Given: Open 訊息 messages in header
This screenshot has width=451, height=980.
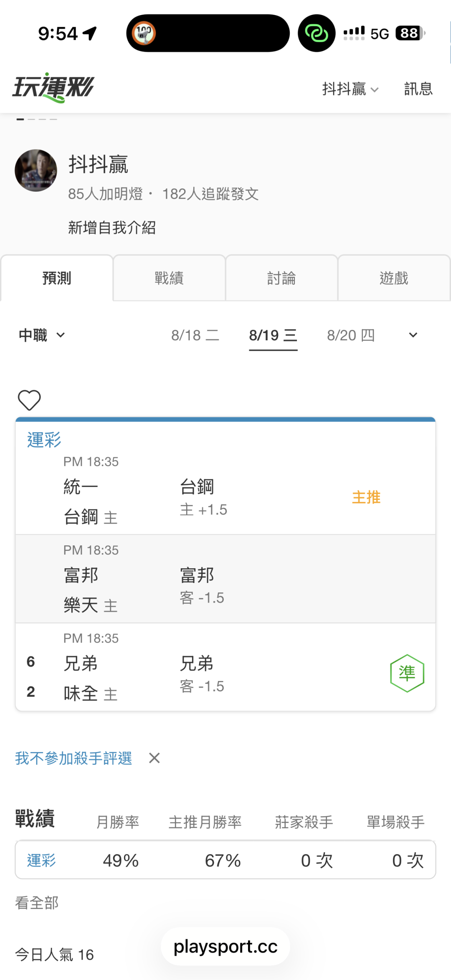Looking at the screenshot, I should pos(418,89).
